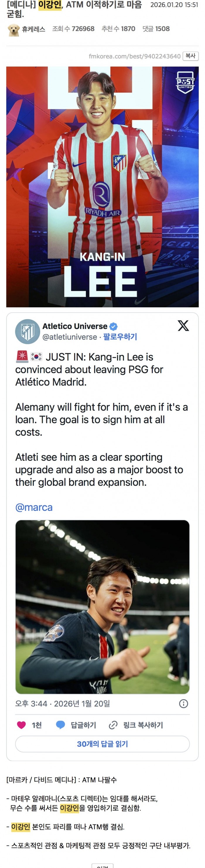Click the author's dog avatar icon
Screen dimensions: 205x868
pos(13,30)
